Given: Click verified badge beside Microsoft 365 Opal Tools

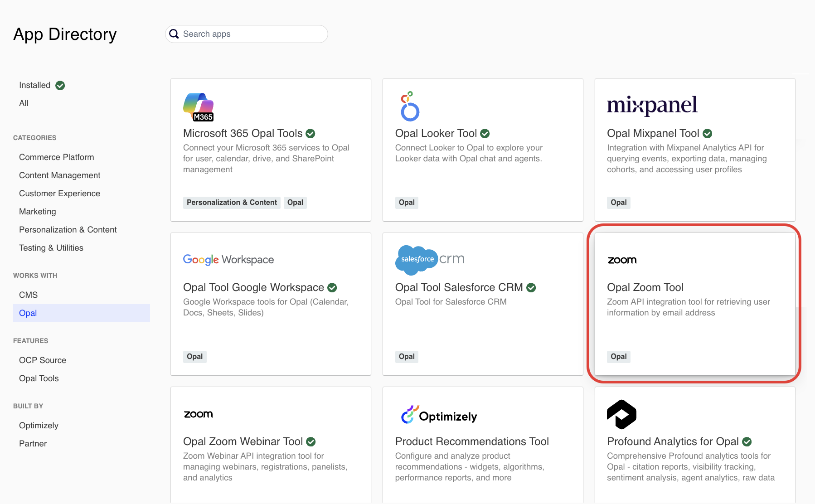Looking at the screenshot, I should (x=310, y=134).
